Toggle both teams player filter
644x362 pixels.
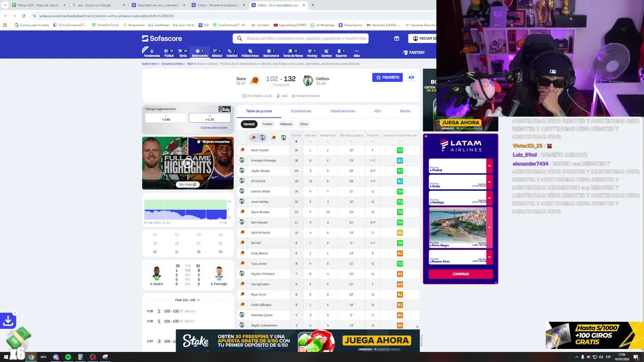(x=258, y=137)
